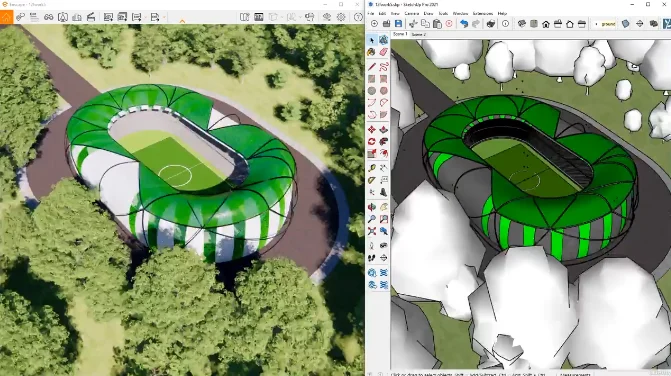The image size is (671, 376).
Task: Pick the Paint Bucket tool
Action: pyautogui.click(x=371, y=52)
